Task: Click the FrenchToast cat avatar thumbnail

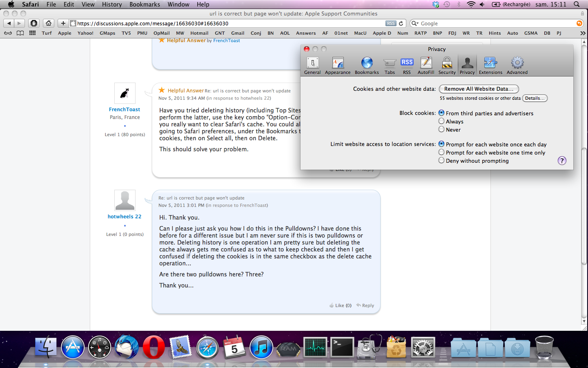Action: coord(125,93)
